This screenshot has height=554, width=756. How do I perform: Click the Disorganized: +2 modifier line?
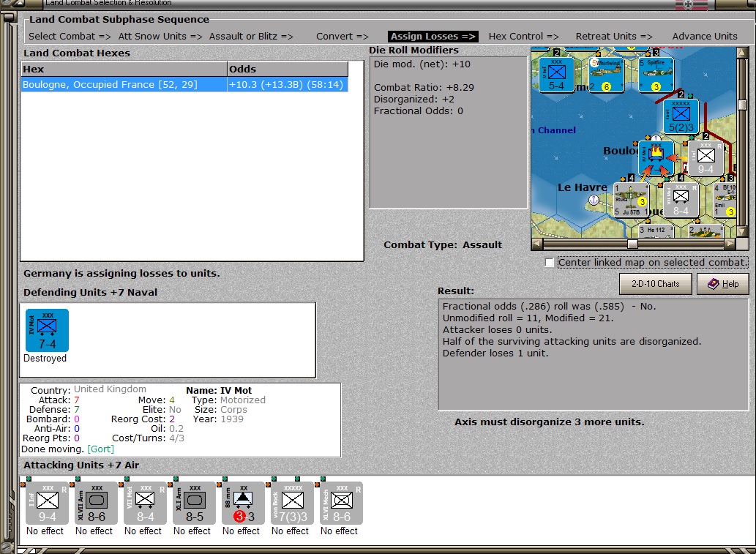pyautogui.click(x=413, y=100)
